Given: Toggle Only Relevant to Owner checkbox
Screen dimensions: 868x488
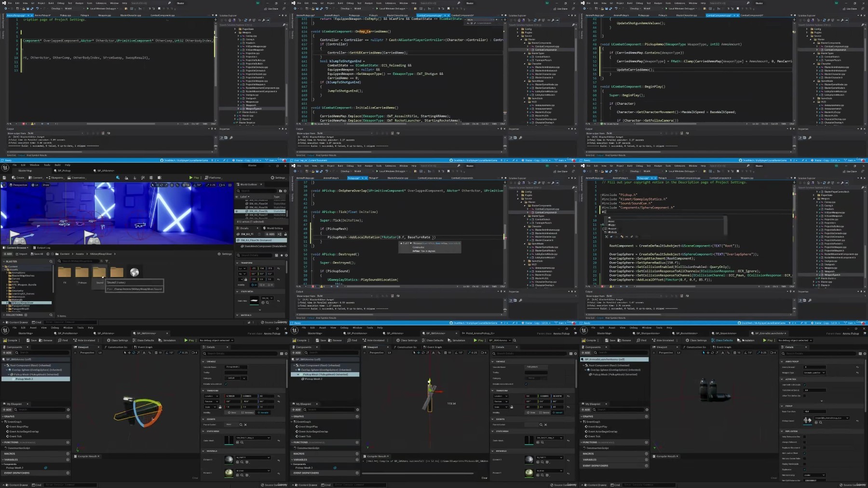Looking at the screenshot, I should click(804, 436).
